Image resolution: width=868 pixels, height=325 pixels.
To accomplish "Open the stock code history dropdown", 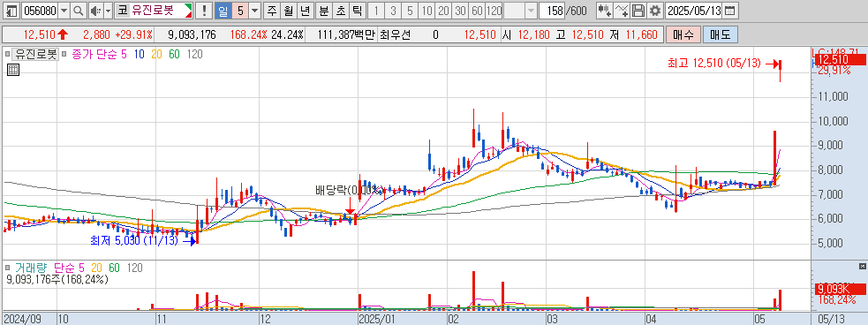I will pos(64,10).
